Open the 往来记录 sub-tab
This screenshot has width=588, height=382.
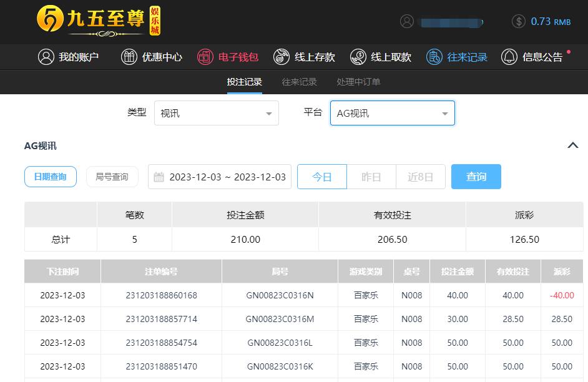point(299,82)
